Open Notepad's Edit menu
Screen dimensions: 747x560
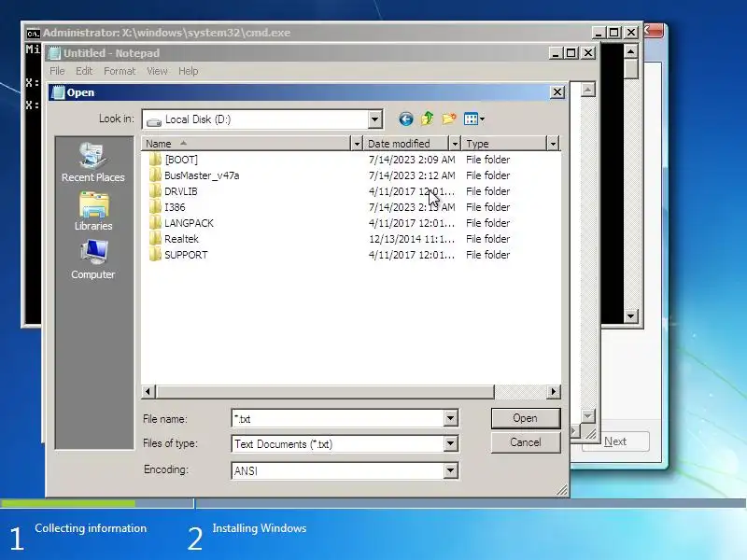pyautogui.click(x=84, y=71)
